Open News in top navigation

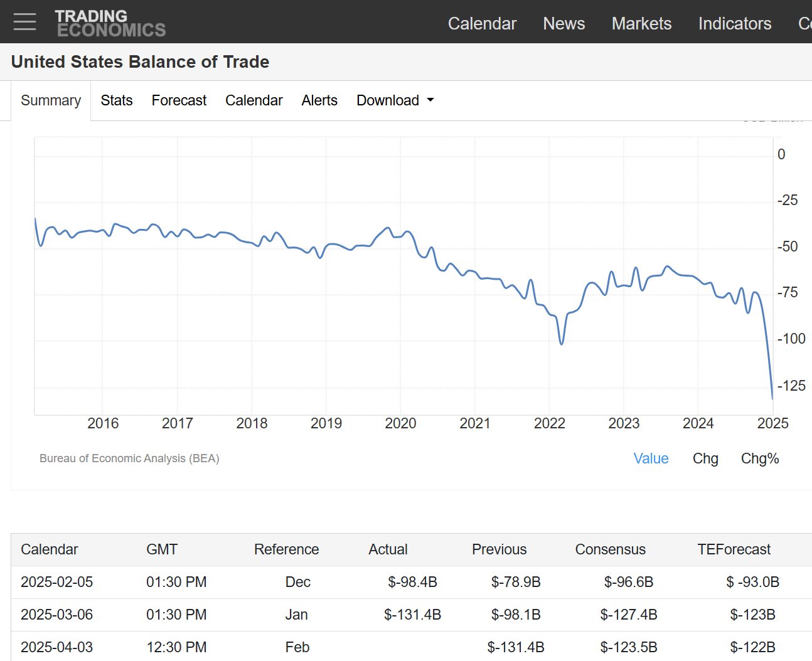564,23
